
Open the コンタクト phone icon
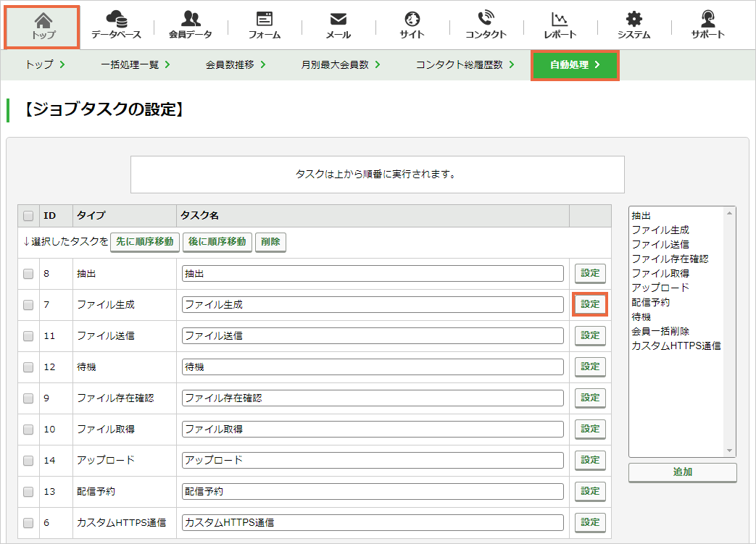coord(486,26)
